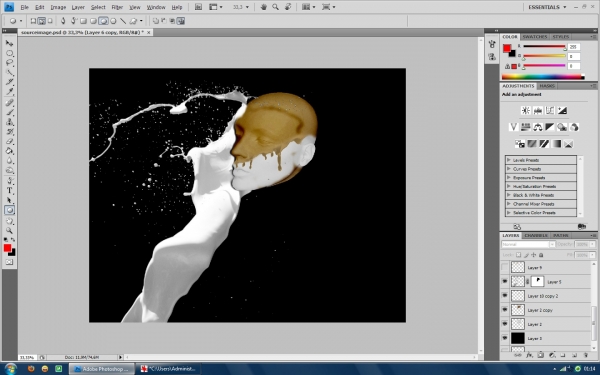
Task: Expand Black & White Presets
Action: pos(509,195)
